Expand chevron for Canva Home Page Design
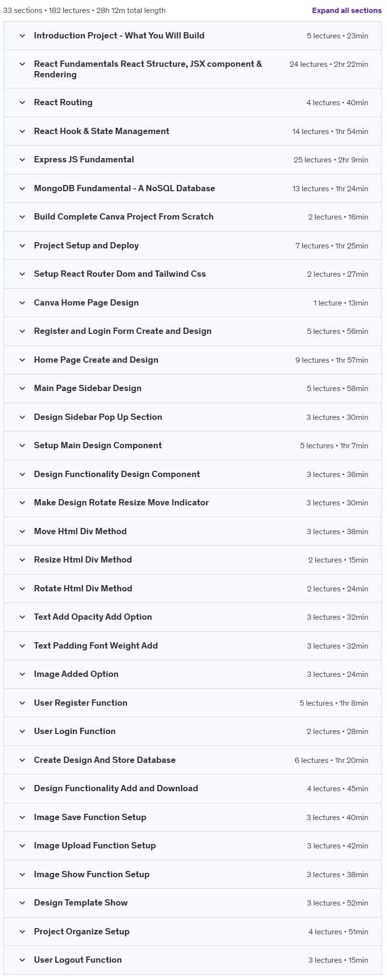The width and height of the screenshot is (387, 980). click(22, 303)
